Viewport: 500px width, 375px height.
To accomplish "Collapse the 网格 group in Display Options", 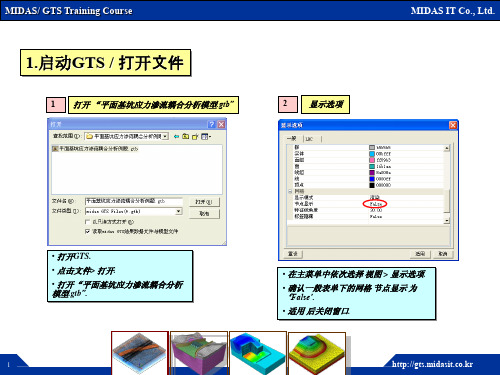I will tap(290, 191).
